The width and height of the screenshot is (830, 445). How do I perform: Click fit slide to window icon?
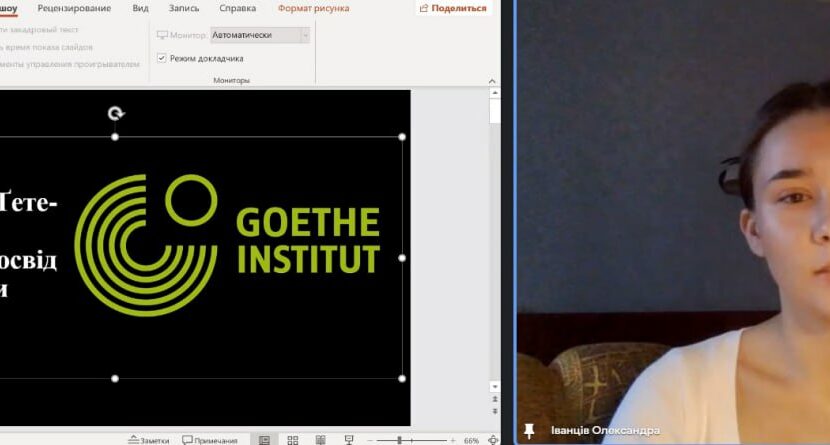point(493,440)
